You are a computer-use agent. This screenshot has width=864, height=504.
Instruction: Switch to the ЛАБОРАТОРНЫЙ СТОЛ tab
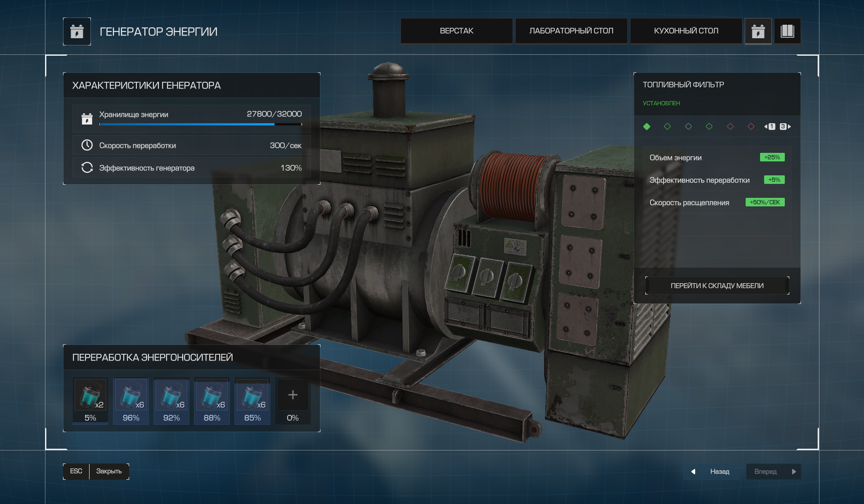coord(571,31)
